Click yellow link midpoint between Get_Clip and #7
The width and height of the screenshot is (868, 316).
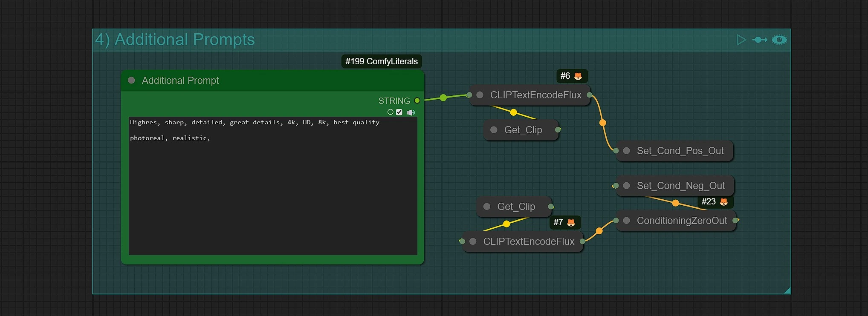[506, 224]
